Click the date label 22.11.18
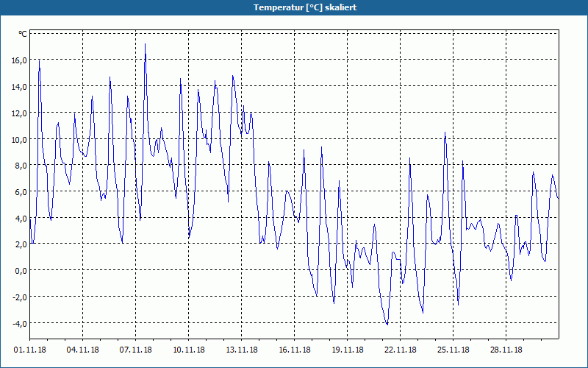The width and height of the screenshot is (588, 368). [400, 350]
